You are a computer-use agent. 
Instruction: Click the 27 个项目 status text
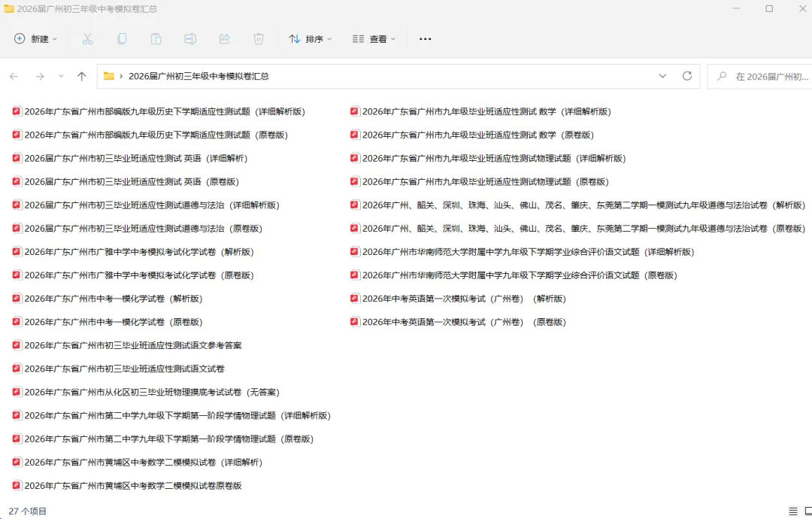(28, 511)
